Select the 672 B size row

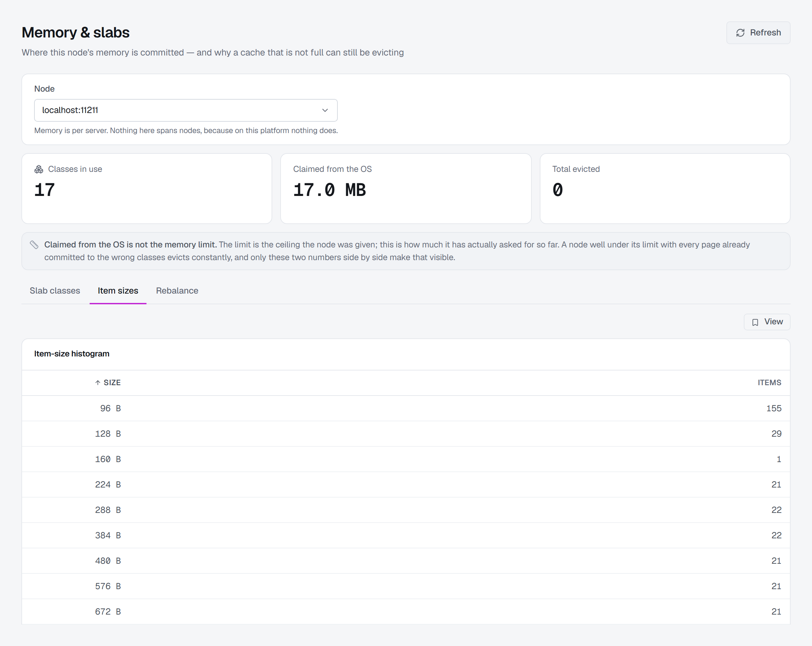[406, 612]
